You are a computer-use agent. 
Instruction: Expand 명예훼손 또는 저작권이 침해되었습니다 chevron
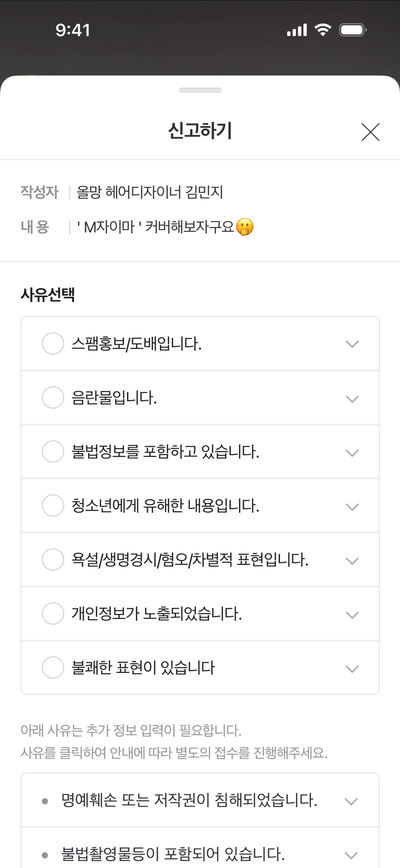click(x=351, y=801)
